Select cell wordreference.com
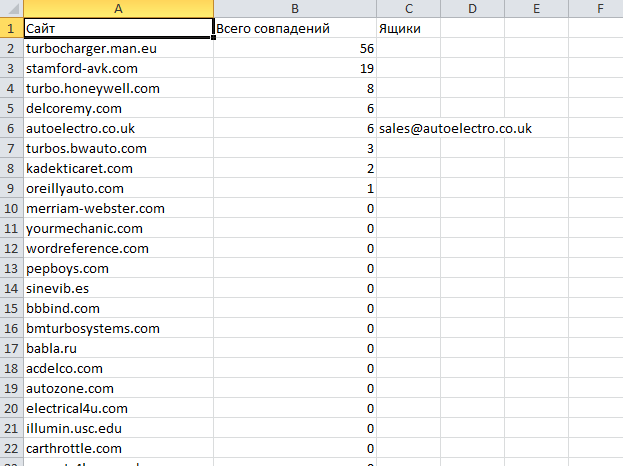 (118, 248)
